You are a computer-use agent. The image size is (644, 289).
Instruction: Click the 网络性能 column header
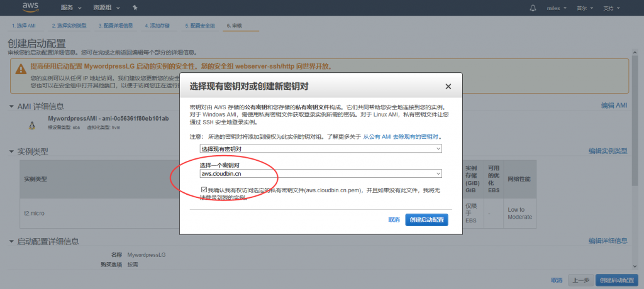pos(519,180)
